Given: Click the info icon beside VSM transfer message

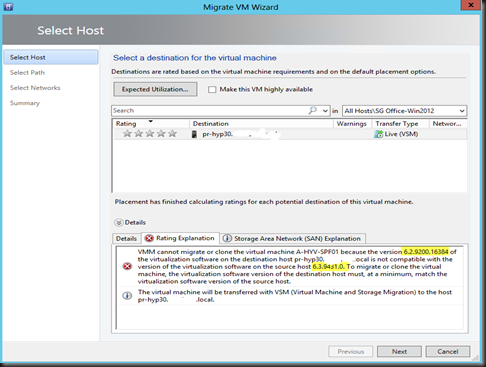Looking at the screenshot, I should click(x=127, y=296).
